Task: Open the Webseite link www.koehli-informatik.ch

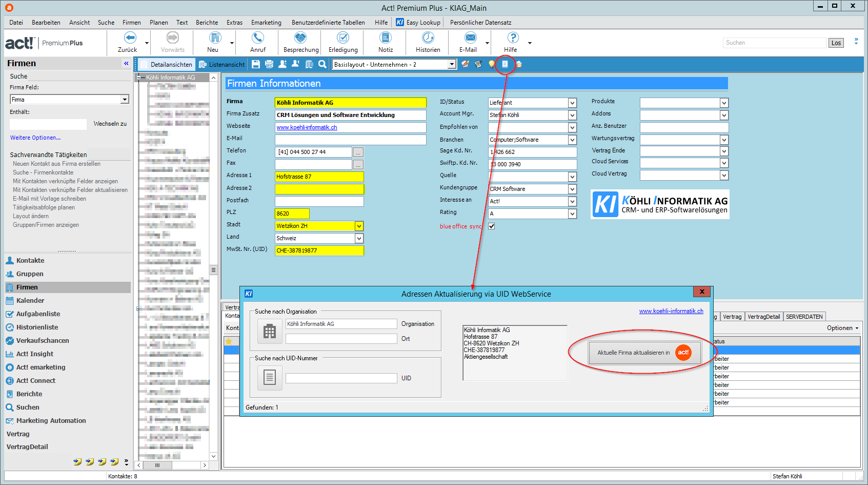Action: [307, 127]
